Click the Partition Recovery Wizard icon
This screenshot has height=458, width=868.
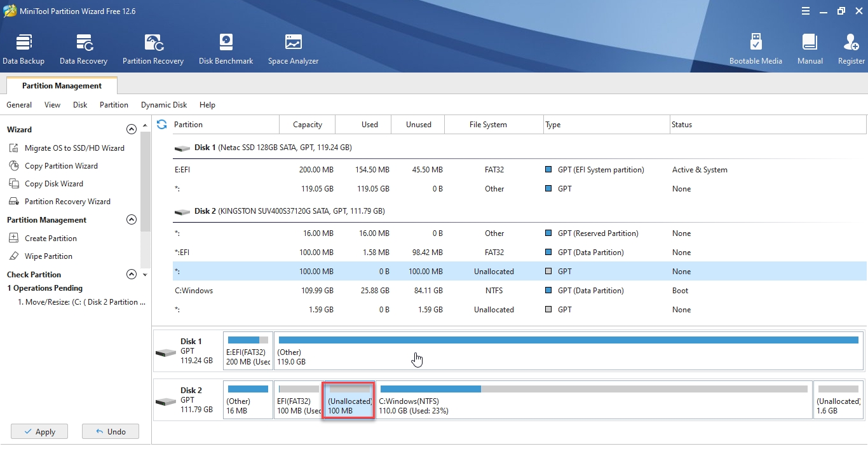pos(14,202)
